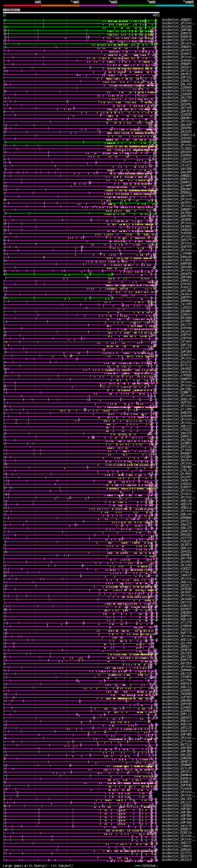Select hit label UniRef100_C9J4Y2

coord(177,165)
